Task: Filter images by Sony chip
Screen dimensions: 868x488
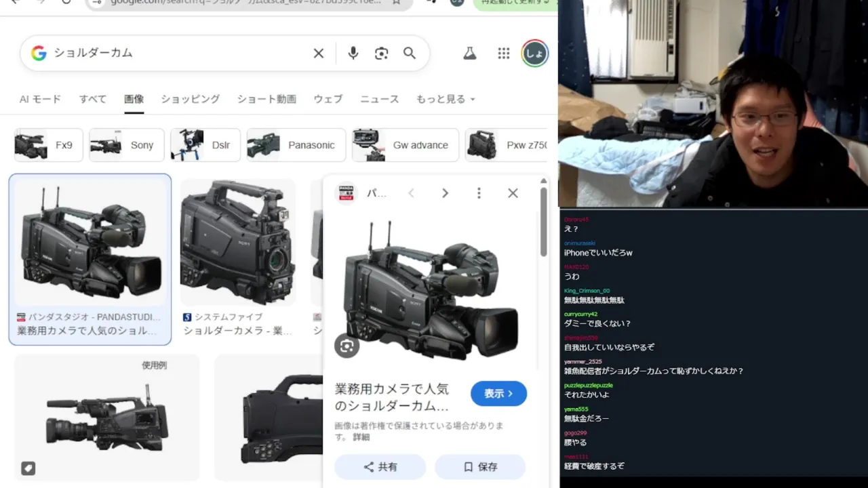Action: tap(127, 145)
